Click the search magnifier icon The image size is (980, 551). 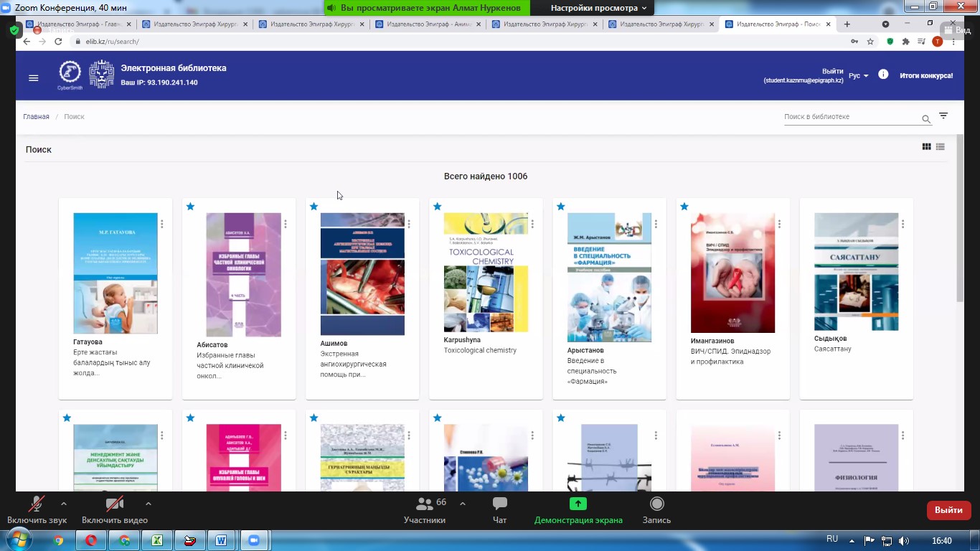pyautogui.click(x=926, y=119)
